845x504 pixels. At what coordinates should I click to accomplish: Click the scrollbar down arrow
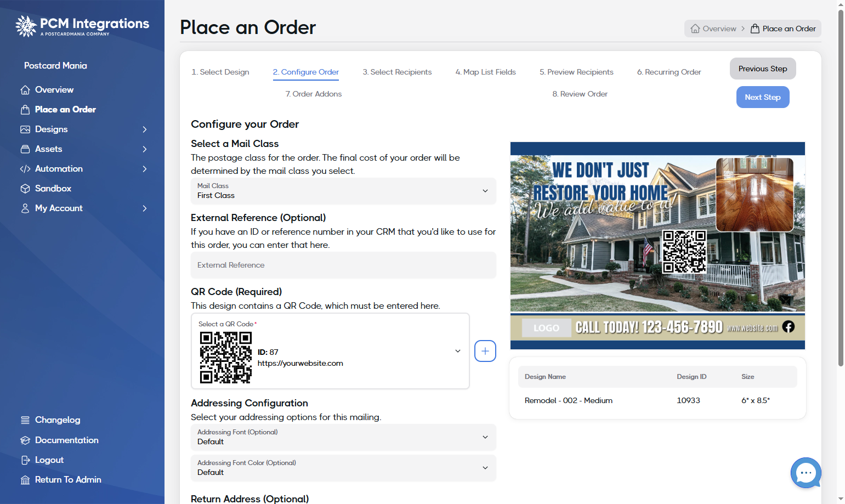(x=841, y=499)
